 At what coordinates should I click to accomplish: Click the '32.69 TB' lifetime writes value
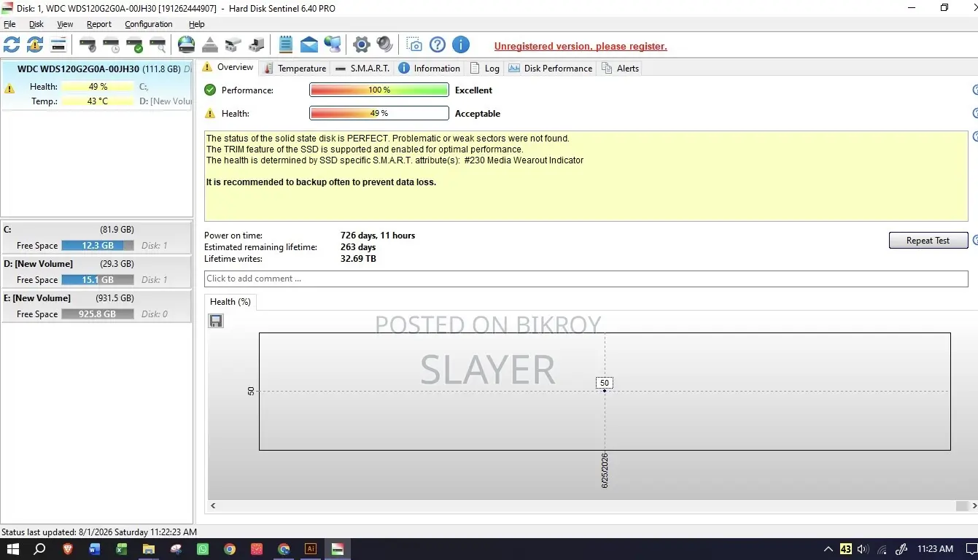point(358,259)
